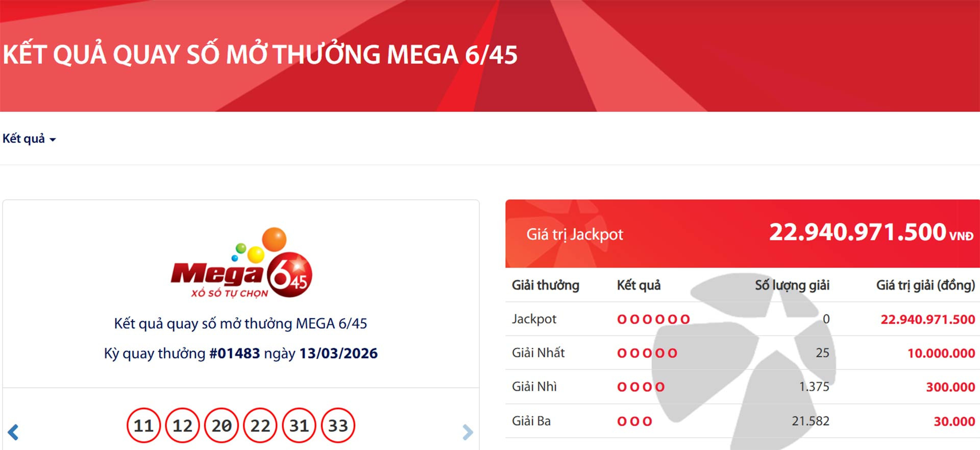Click the Jackpot row six circles

click(653, 320)
